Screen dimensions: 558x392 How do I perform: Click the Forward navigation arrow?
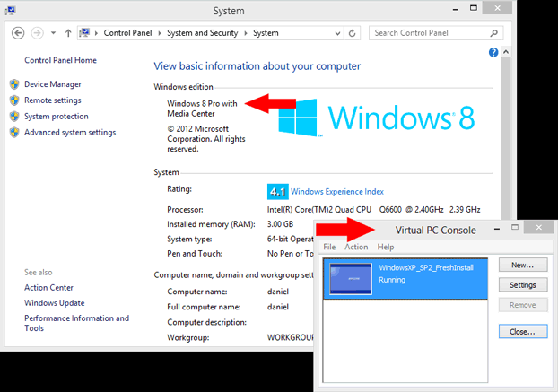coord(37,33)
